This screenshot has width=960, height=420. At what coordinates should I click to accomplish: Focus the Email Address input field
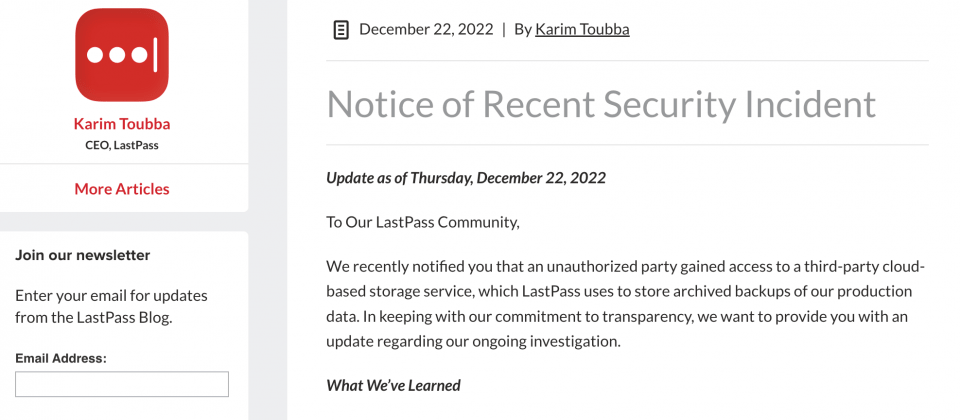click(x=122, y=384)
